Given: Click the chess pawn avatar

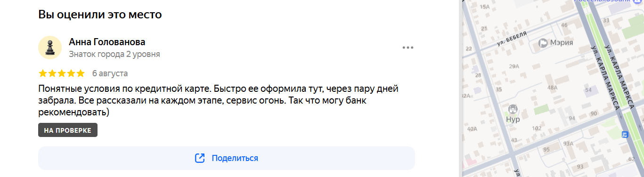Looking at the screenshot, I should click(50, 48).
